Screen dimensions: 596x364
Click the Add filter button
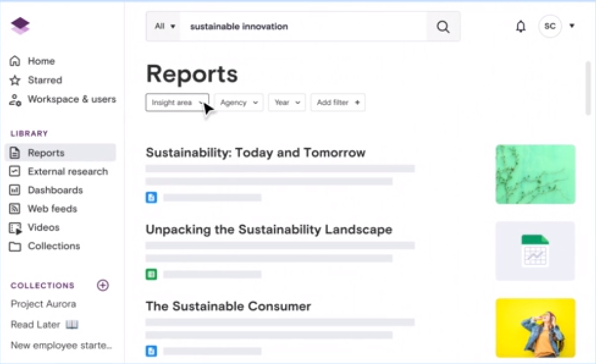pos(338,103)
